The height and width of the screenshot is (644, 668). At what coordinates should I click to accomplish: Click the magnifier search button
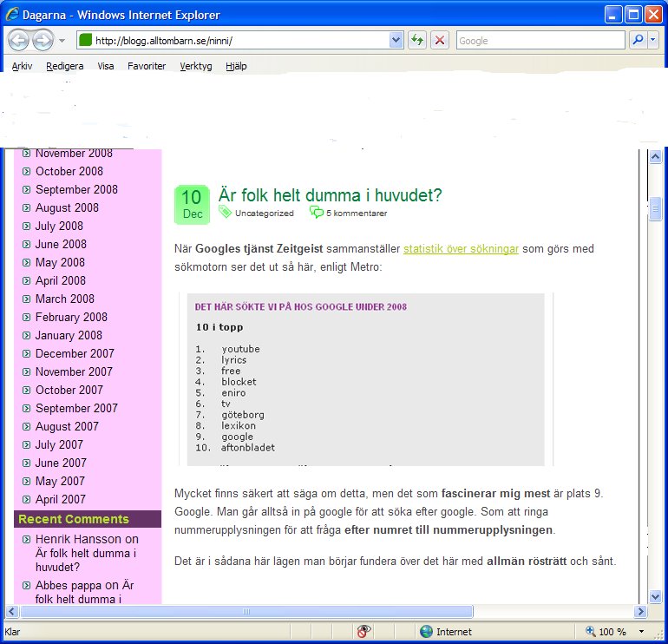click(638, 40)
